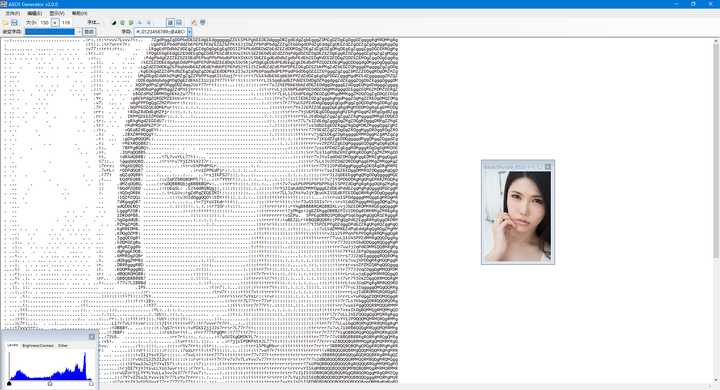Click the black and white invert icon
The height and width of the screenshot is (390, 720).
(114, 23)
